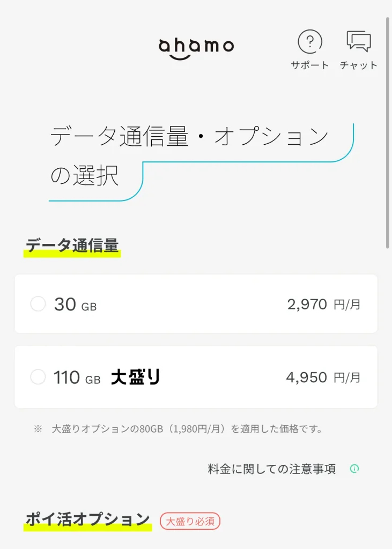Click the 4,950 円/月 price

[x=323, y=377]
